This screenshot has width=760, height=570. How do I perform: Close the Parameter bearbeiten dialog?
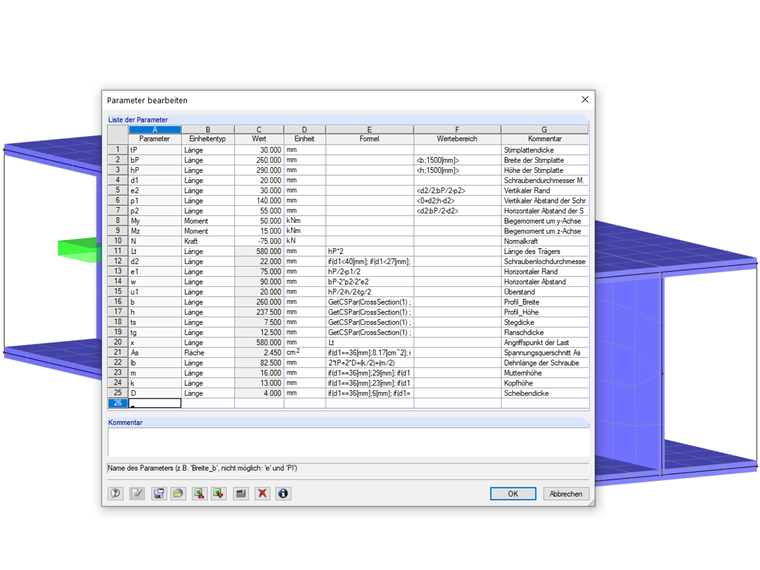(x=585, y=99)
